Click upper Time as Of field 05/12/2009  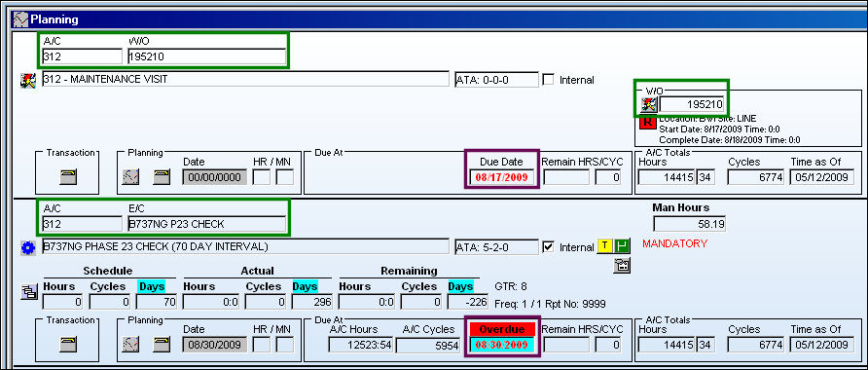821,177
